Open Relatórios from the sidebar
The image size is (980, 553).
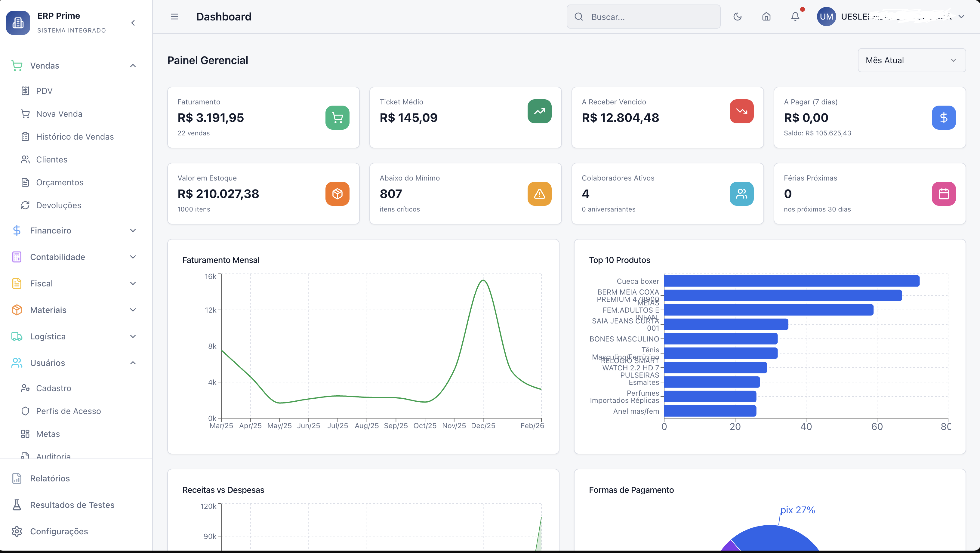[50, 478]
